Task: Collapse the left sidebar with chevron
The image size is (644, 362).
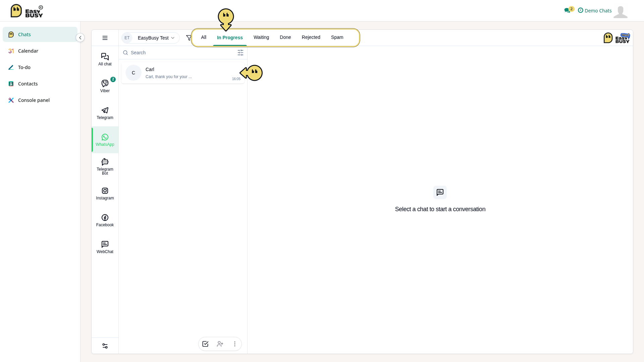Action: click(80, 38)
